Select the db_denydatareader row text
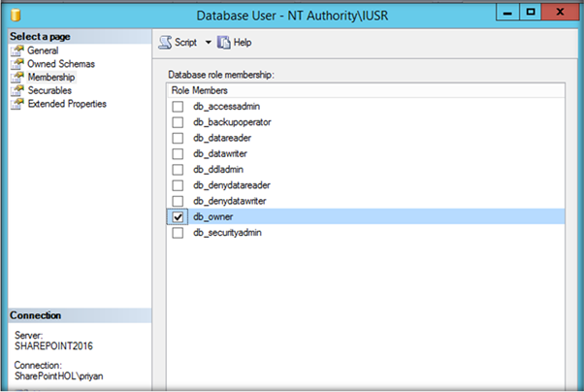Screen dimensions: 584x392 pyautogui.click(x=232, y=185)
